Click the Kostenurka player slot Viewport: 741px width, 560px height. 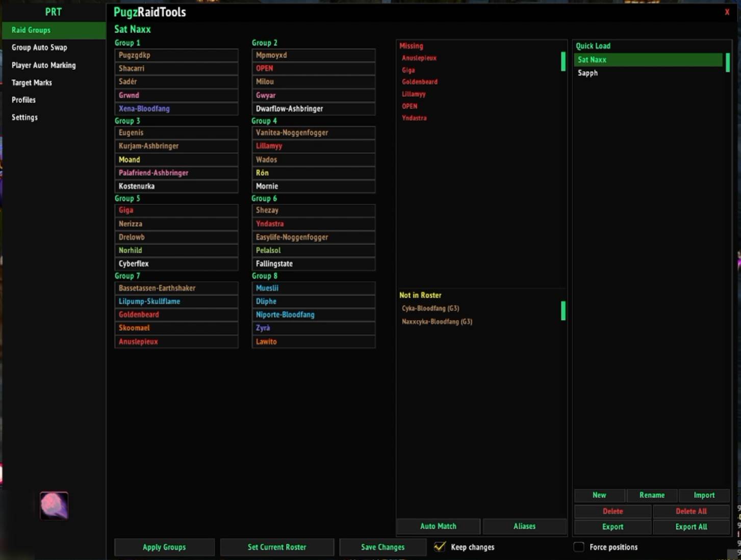click(x=176, y=186)
